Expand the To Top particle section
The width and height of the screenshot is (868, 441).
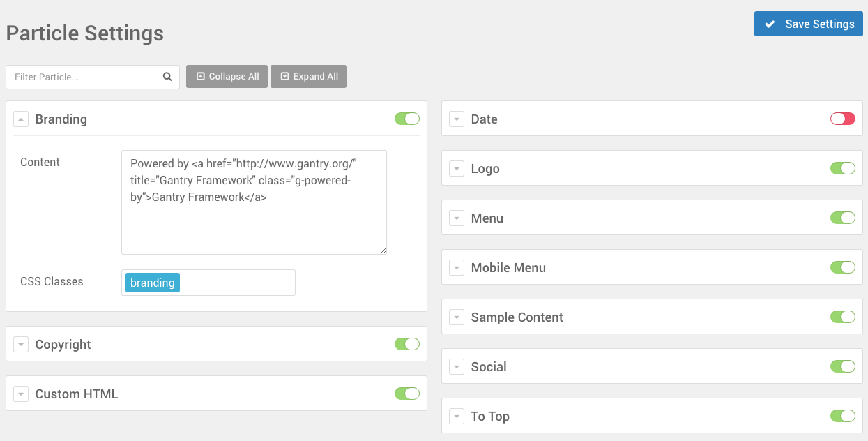[x=457, y=417]
